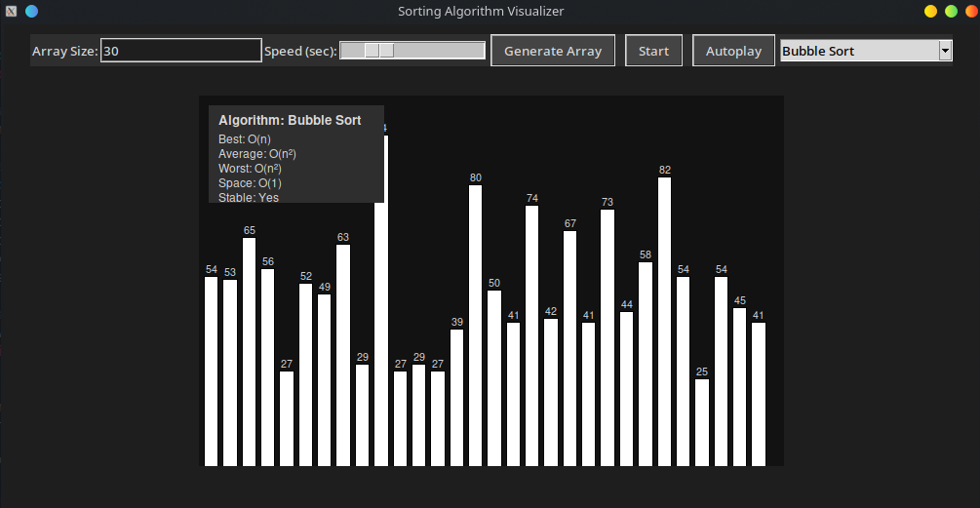Click the bar label "67"

(x=570, y=223)
